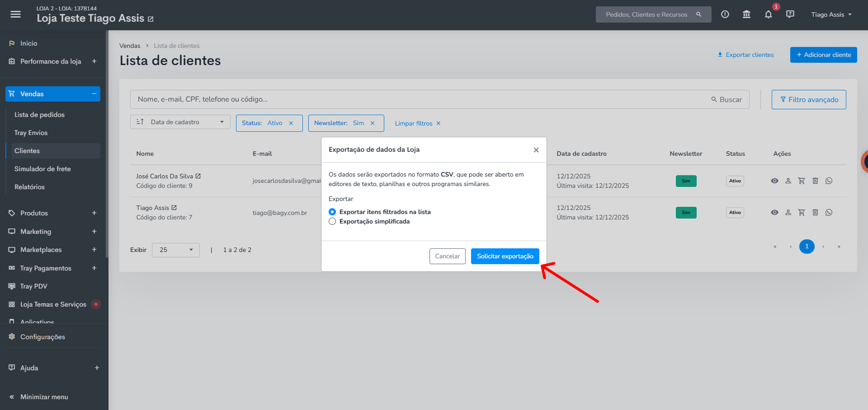Delete José Carlos Da Silva with trash icon
Screen dimensions: 868x410
click(x=815, y=181)
